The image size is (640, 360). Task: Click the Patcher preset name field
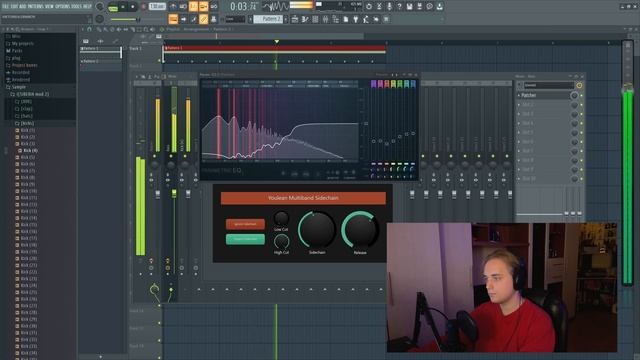click(549, 85)
